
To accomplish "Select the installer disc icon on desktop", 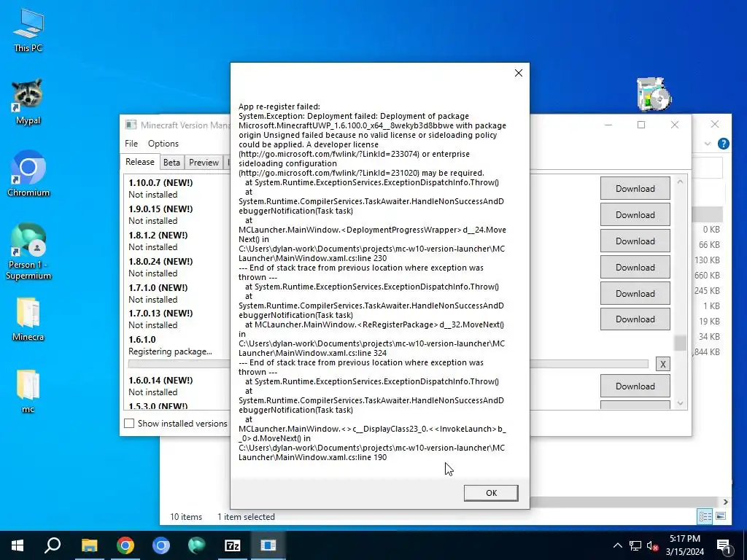I will pos(654,94).
